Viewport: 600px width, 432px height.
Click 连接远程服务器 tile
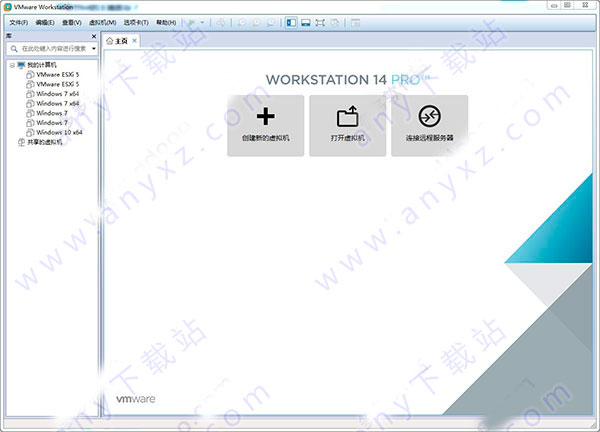[x=429, y=126]
